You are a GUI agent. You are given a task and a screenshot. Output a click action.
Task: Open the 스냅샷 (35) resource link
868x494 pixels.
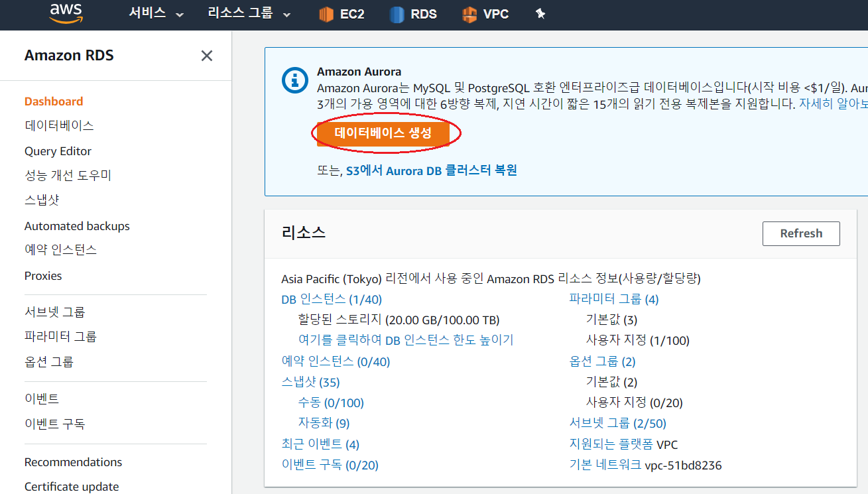coord(310,382)
